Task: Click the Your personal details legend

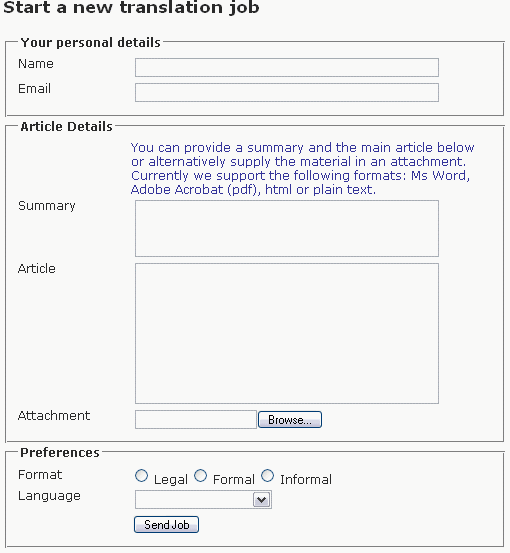Action: [x=91, y=43]
